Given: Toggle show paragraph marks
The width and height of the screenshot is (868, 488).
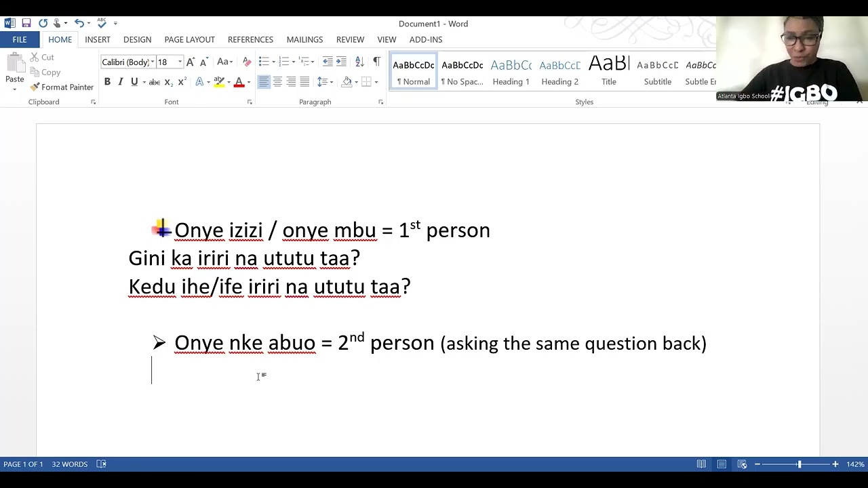Looking at the screenshot, I should coord(376,62).
